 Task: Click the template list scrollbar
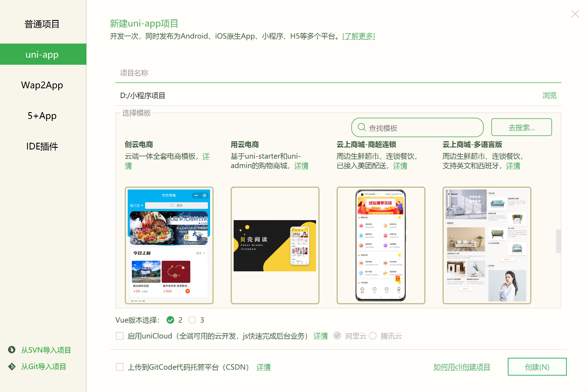coord(558,241)
